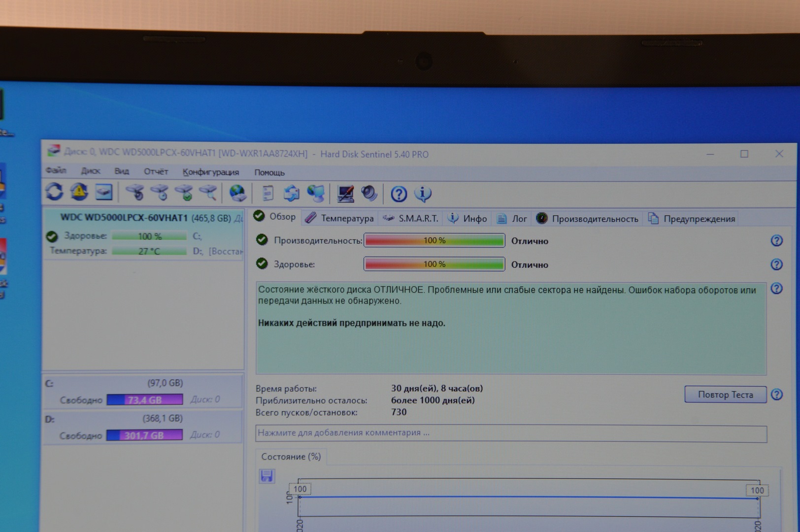Click the save icon above status graph
The width and height of the screenshot is (800, 532).
point(267,476)
